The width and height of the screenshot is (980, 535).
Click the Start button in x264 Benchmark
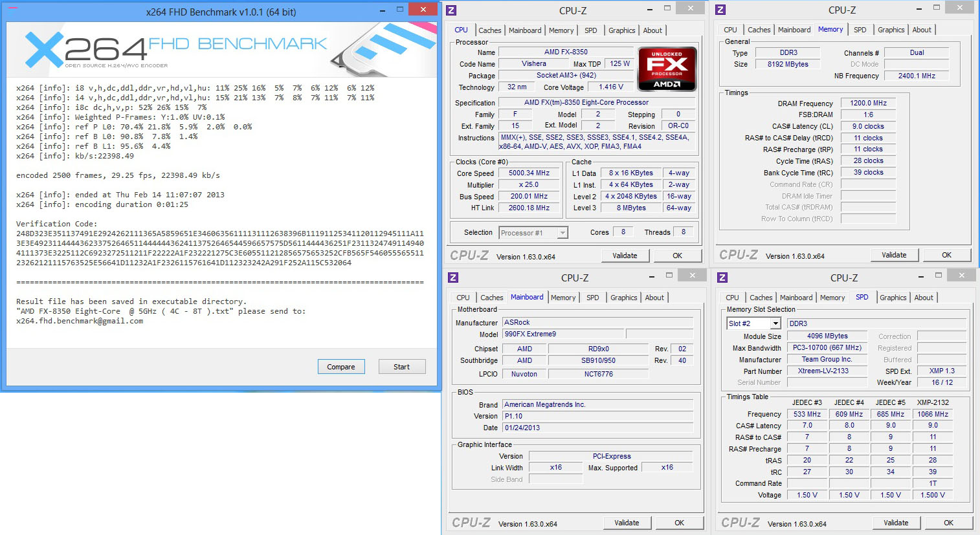(402, 367)
